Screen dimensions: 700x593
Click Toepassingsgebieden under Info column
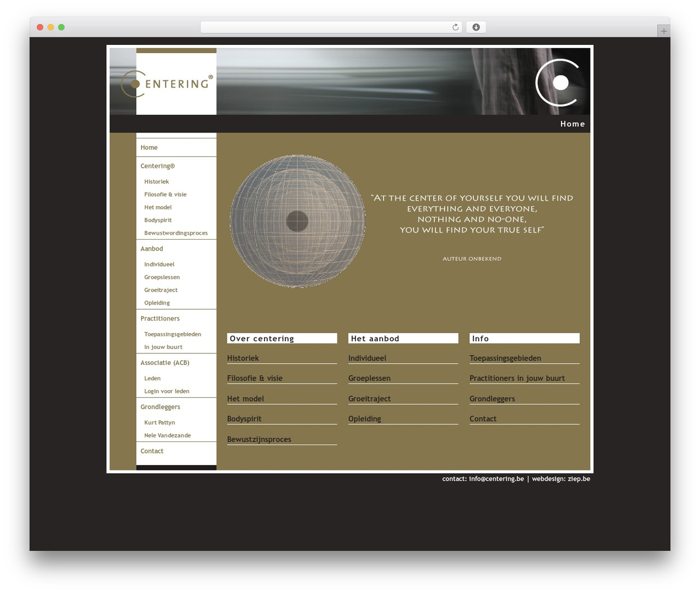click(x=505, y=358)
